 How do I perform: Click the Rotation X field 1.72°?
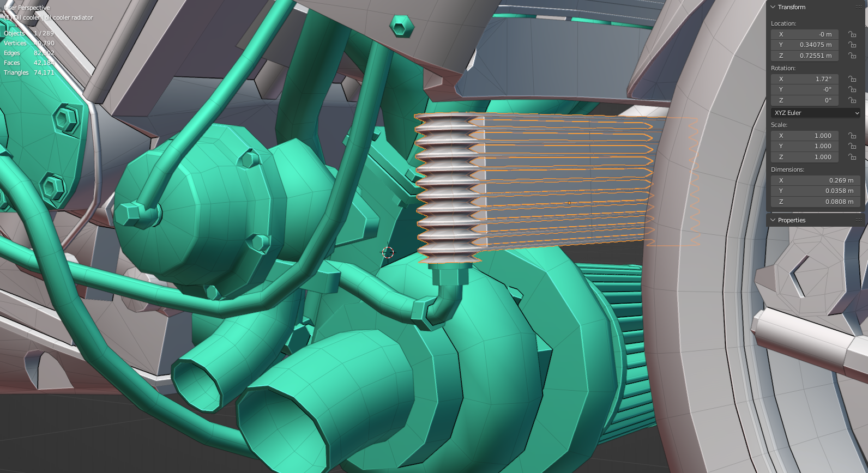805,79
